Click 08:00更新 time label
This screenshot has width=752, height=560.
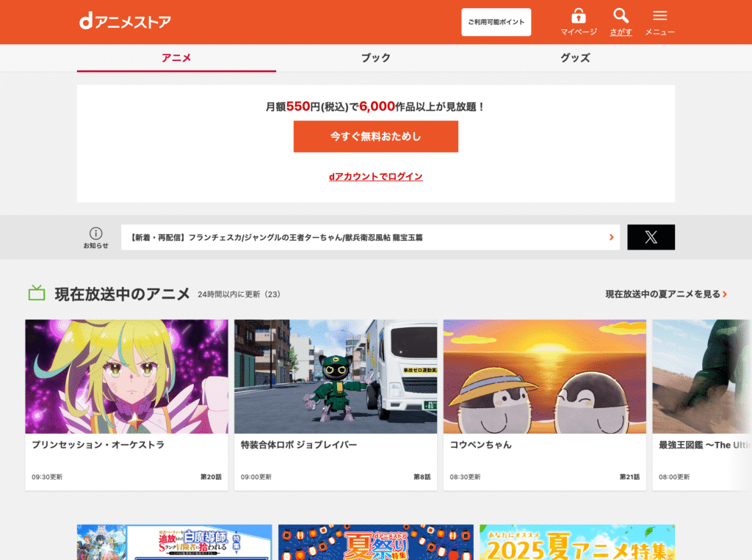pos(674,477)
